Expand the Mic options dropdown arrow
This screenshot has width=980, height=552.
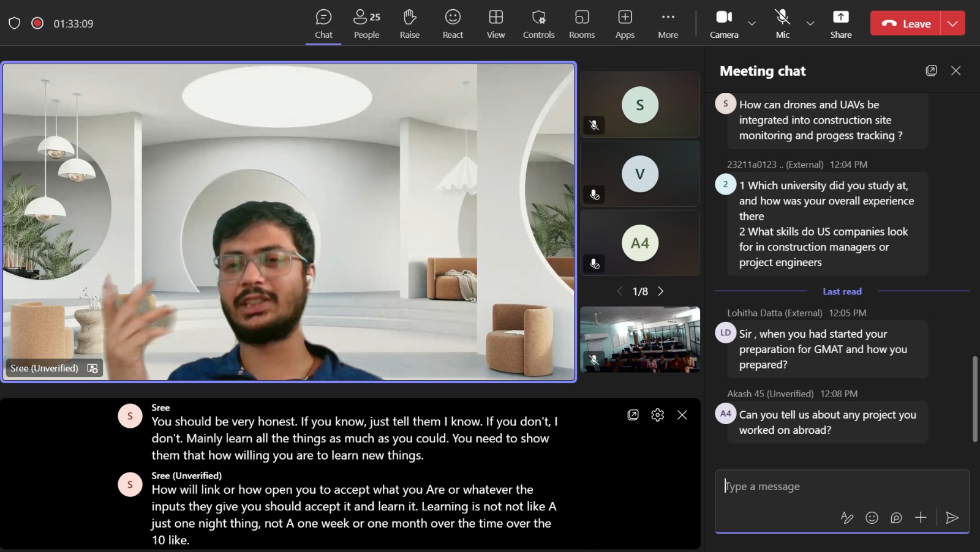click(810, 24)
